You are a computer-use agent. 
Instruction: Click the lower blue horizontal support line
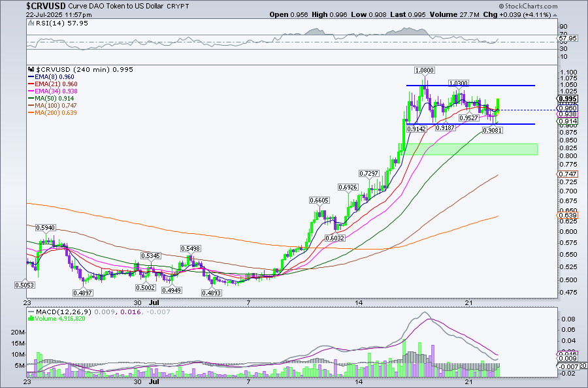coord(470,124)
